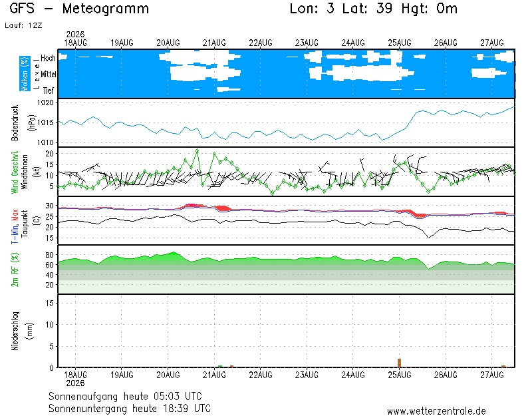Click the 'Taupunkt' axis label
The width and height of the screenshot is (532, 416).
point(25,224)
